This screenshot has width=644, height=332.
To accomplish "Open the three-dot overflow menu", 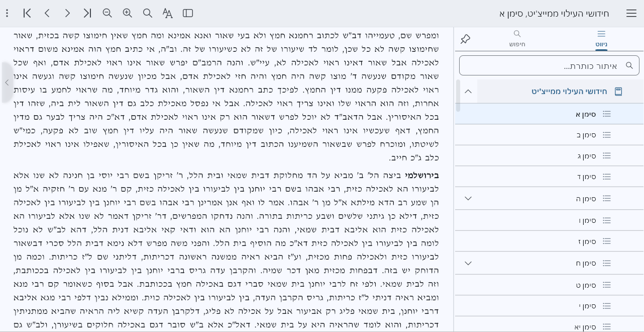I will pos(7,13).
